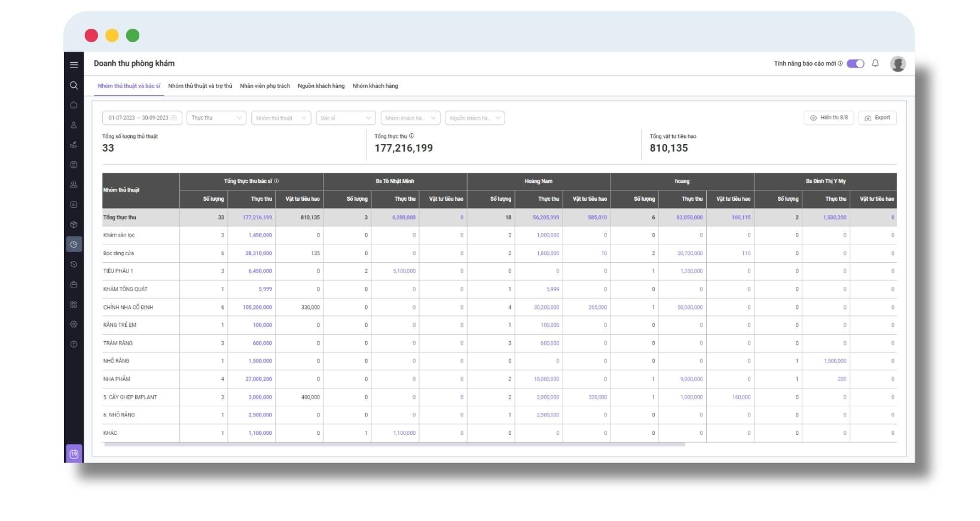The image size is (980, 521).
Task: Click the 6,450,000 value in TIỂU PHẪU 1 row
Action: pos(260,271)
